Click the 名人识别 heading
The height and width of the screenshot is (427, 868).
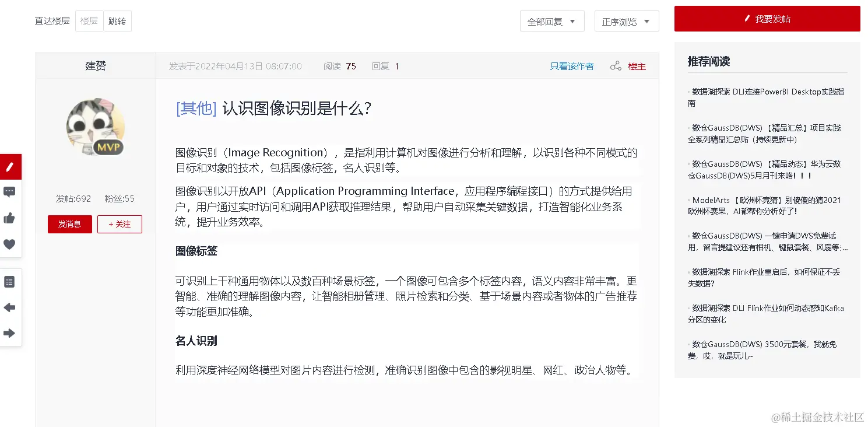(x=196, y=341)
